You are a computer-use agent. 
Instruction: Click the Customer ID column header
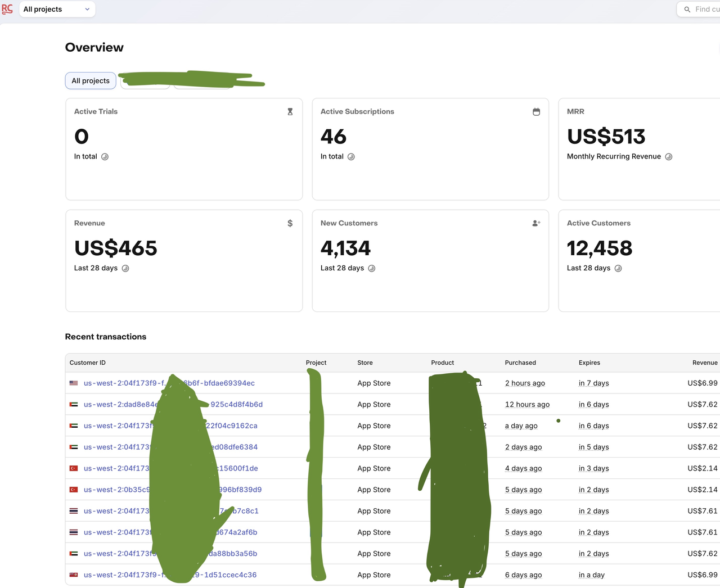[88, 363]
